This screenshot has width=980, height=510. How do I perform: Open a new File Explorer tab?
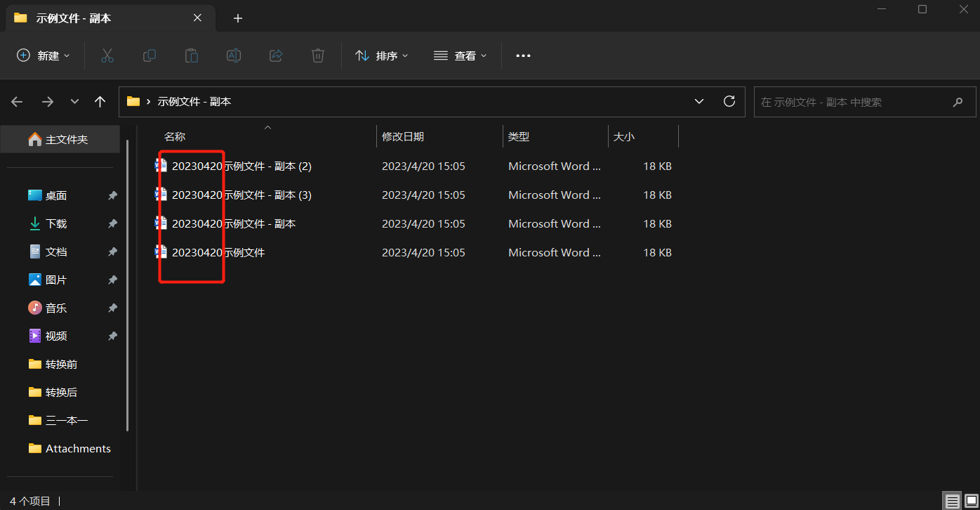237,18
